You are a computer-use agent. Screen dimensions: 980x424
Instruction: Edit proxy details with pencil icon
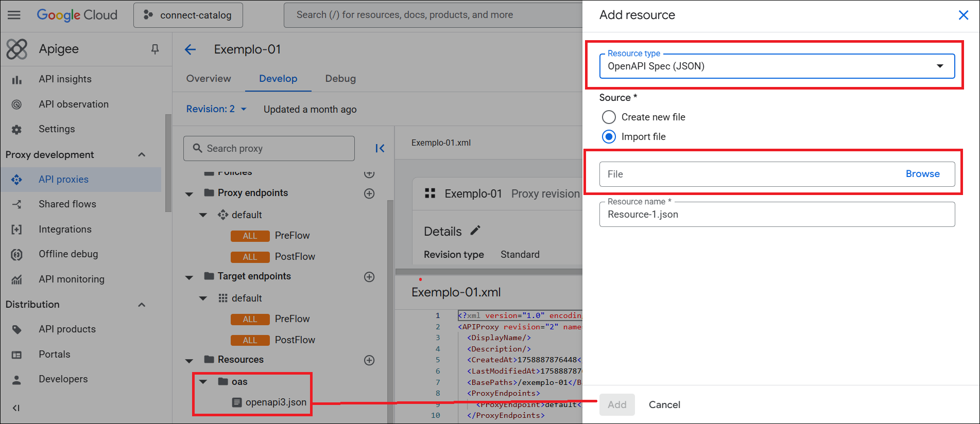(475, 231)
